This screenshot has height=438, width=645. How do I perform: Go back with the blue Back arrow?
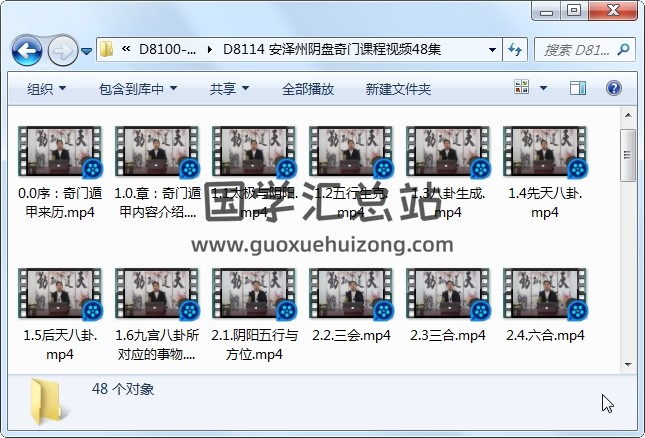(x=27, y=51)
